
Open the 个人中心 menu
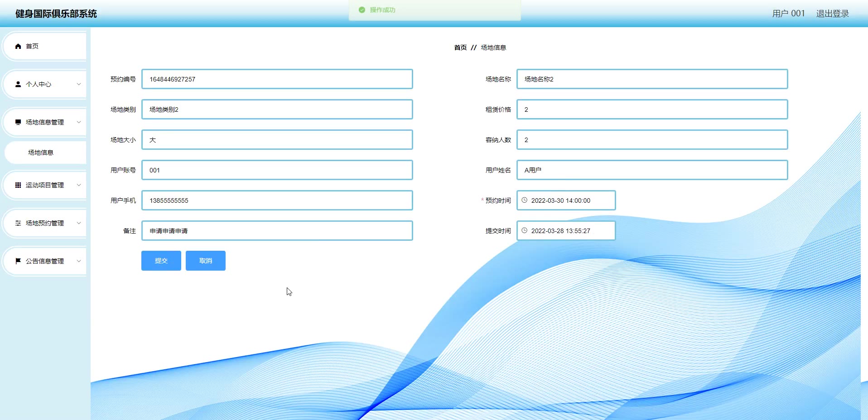click(45, 84)
